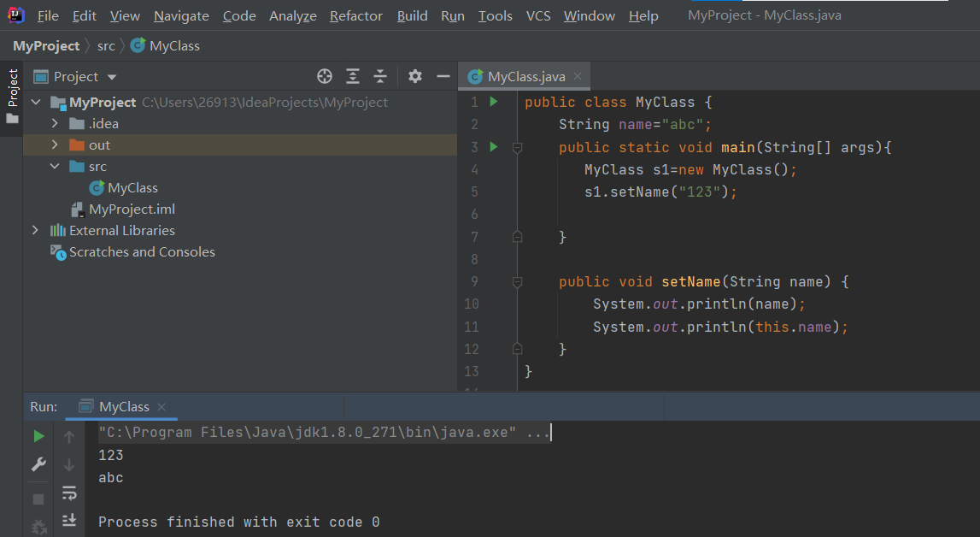980x537 pixels.
Task: Click MyClass in the breadcrumb bar
Action: coord(166,45)
